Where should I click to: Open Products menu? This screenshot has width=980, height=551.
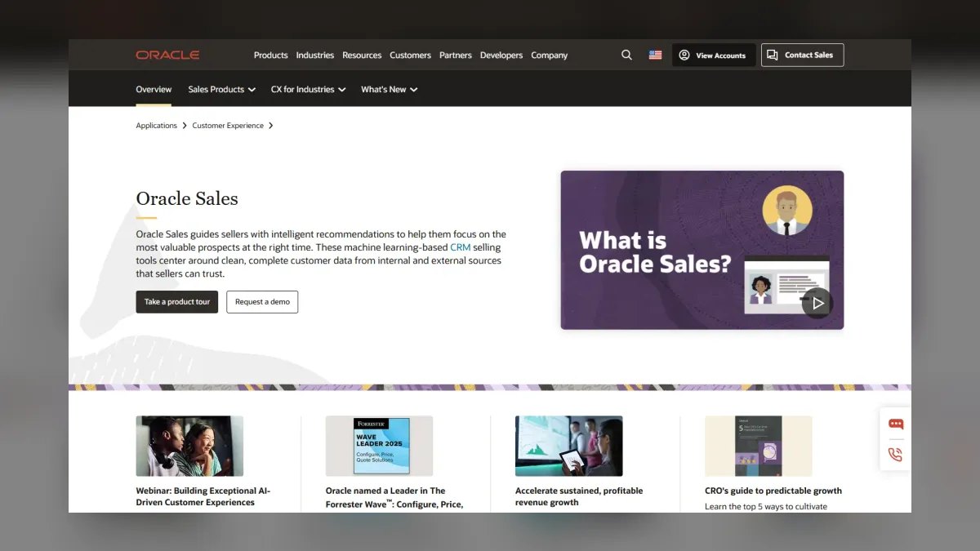[x=270, y=55]
